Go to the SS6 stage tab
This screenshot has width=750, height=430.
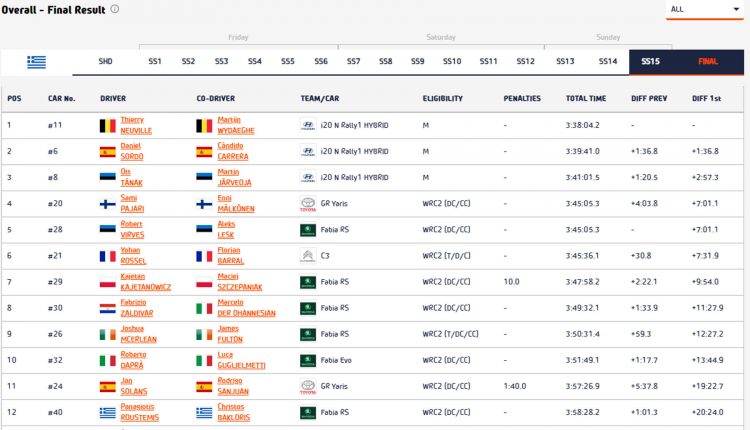(x=321, y=61)
